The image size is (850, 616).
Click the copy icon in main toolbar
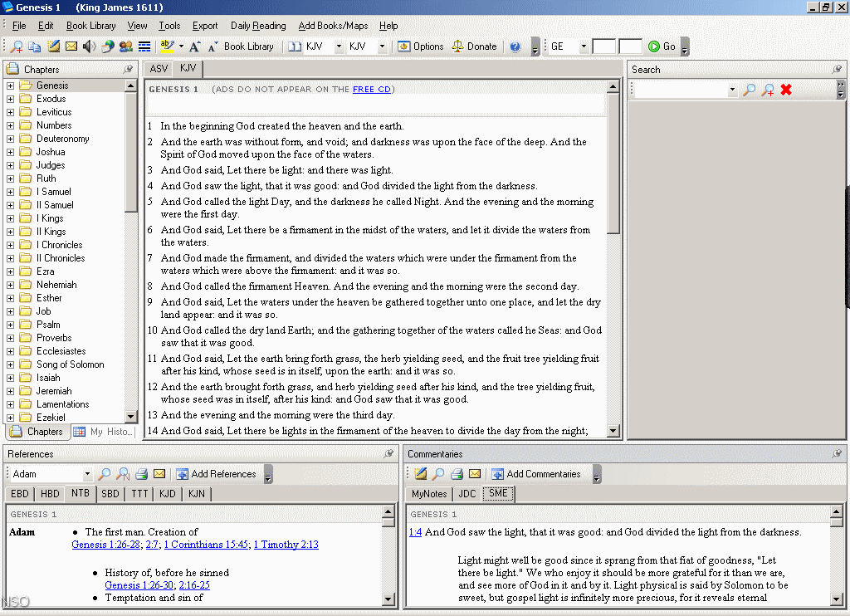pos(35,46)
